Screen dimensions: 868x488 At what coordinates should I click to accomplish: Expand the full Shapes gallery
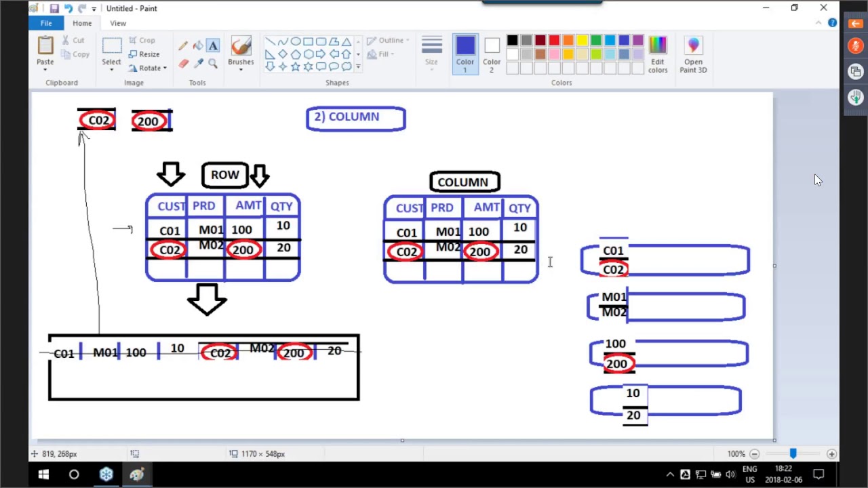point(358,67)
